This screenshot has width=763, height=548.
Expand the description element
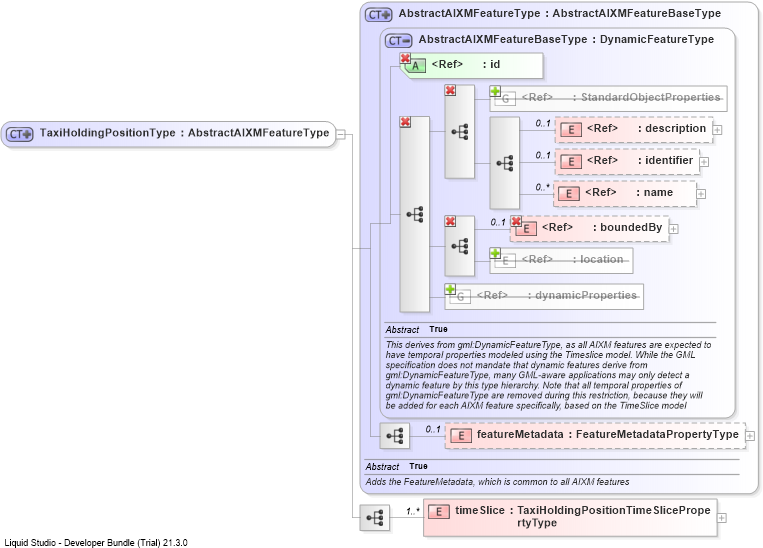point(717,130)
